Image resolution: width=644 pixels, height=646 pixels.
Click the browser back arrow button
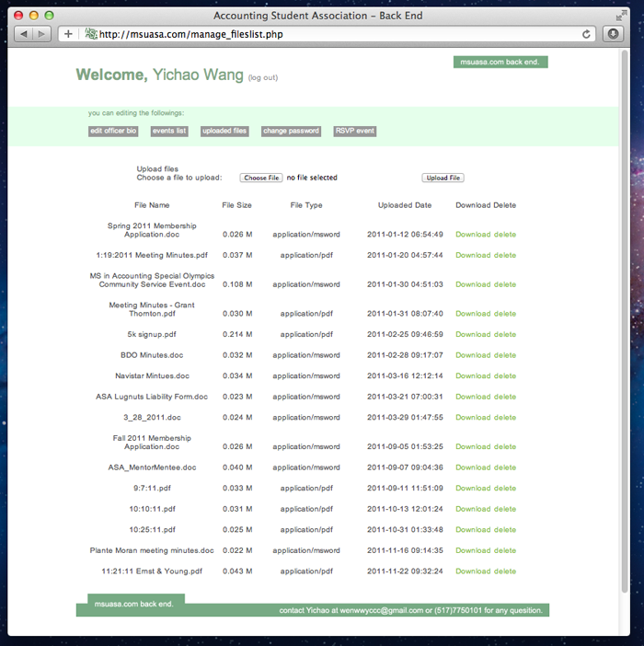23,34
